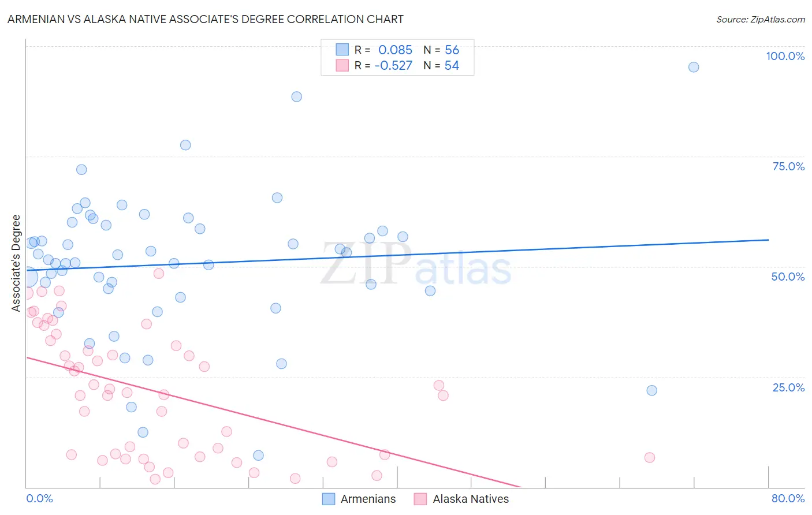Click the ZIPatlas watermark in chart center
Screen dimensions: 812x515
(x=416, y=264)
